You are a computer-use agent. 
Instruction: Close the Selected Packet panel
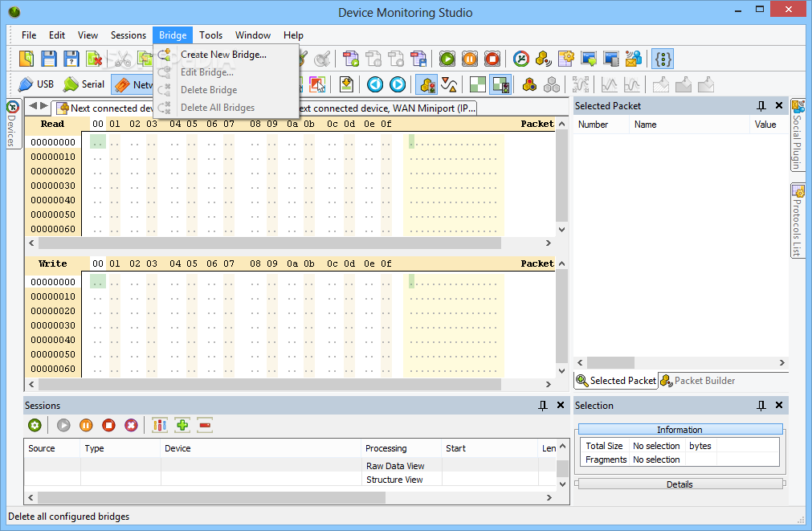[x=779, y=106]
